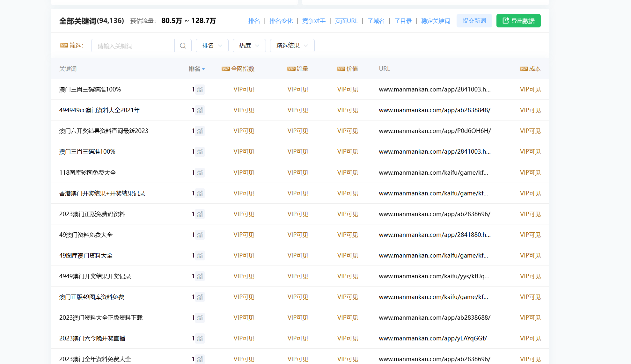Open trend chart icon for 澳门正版49图库资料免费

(200, 297)
